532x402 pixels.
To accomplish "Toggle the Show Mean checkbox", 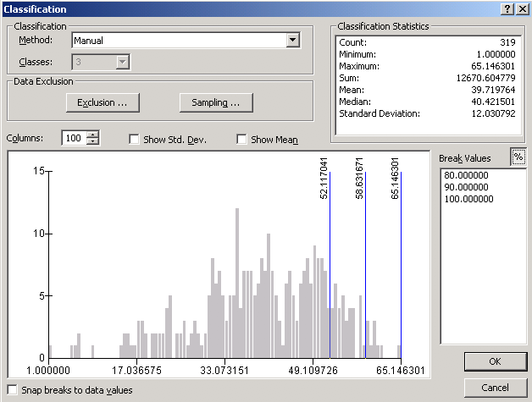I will click(x=242, y=140).
